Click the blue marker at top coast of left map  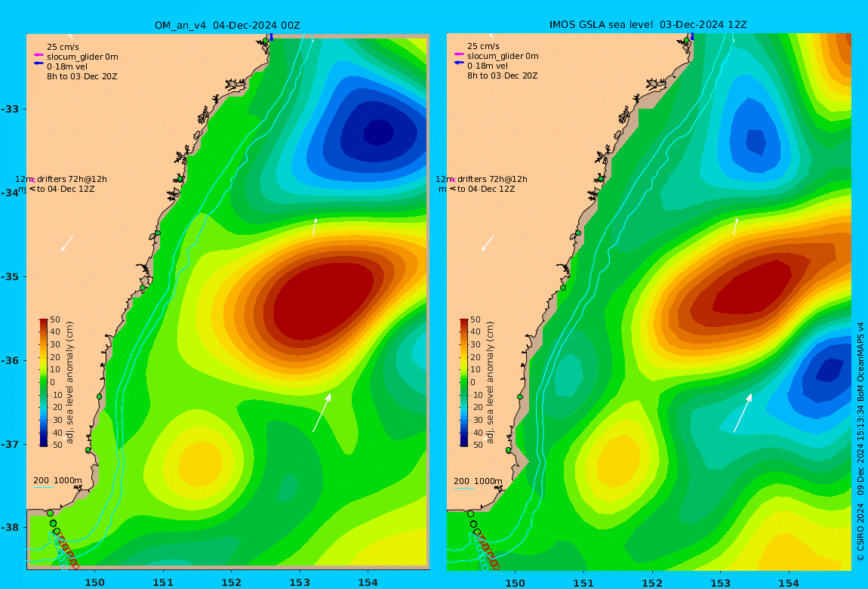tap(271, 37)
